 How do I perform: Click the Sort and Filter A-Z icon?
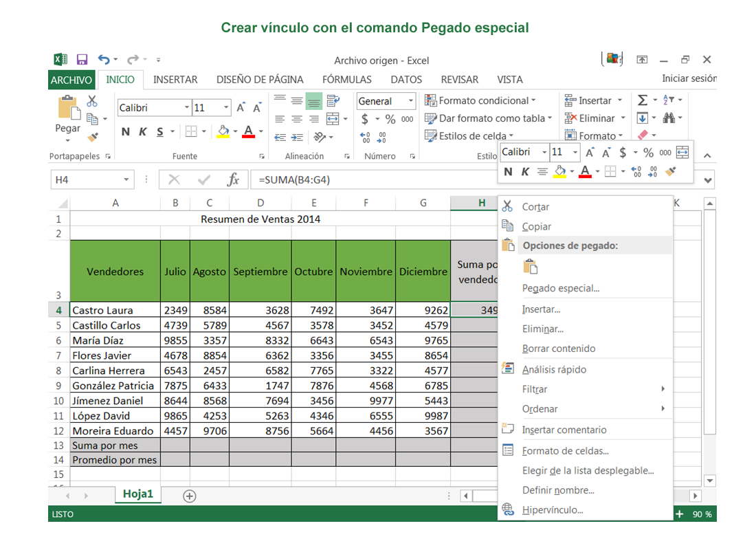669,100
